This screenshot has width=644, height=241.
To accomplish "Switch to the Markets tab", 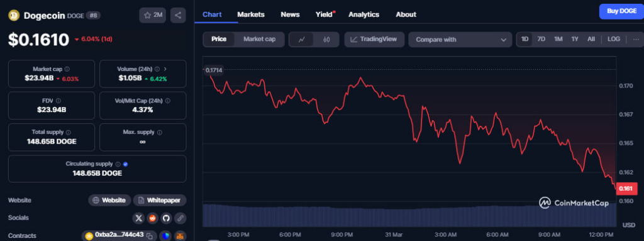I will point(251,14).
